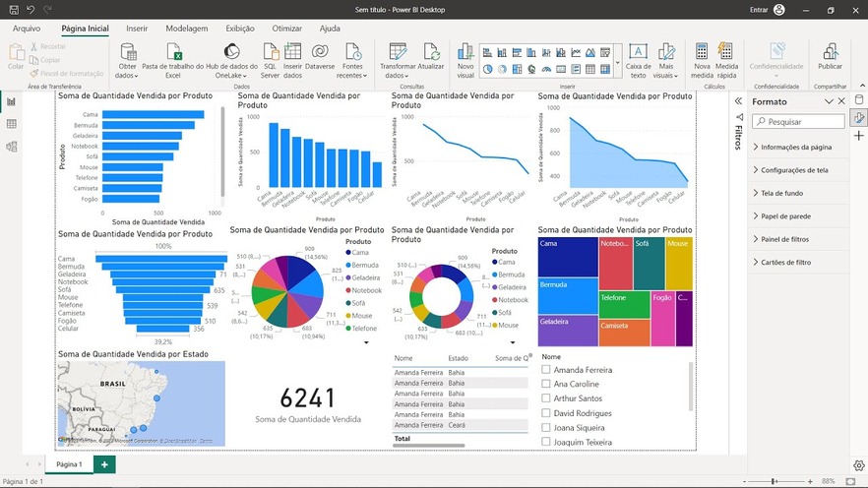The height and width of the screenshot is (488, 868).
Task: Tick the Arthur Santos checkbox
Action: (546, 398)
